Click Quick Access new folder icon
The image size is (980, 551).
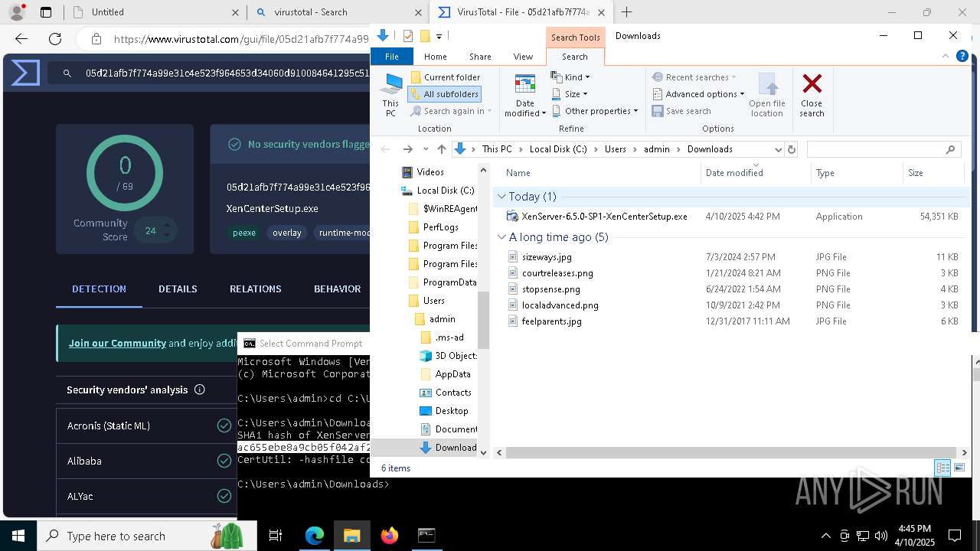tap(424, 36)
